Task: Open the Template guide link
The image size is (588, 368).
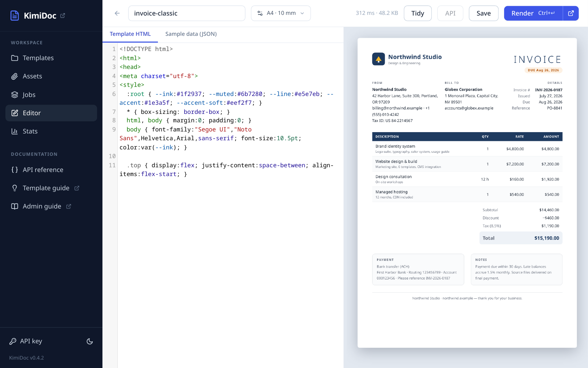Action: [x=51, y=188]
